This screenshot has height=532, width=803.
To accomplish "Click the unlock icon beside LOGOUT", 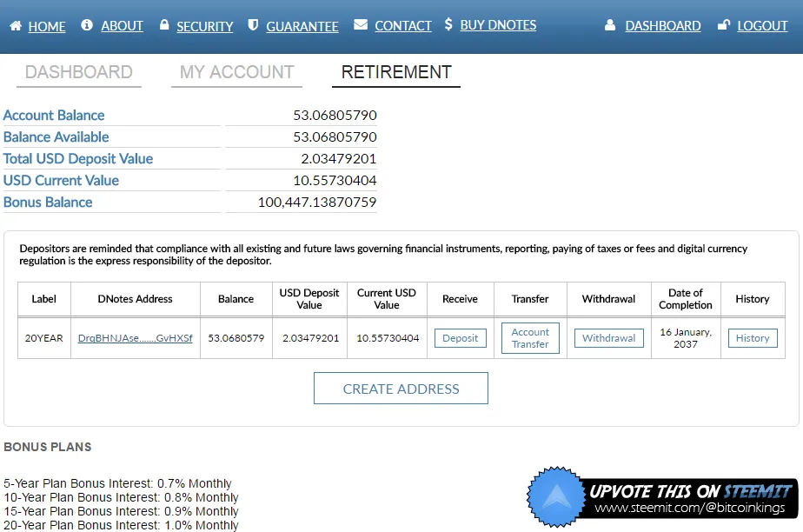I will tap(724, 24).
